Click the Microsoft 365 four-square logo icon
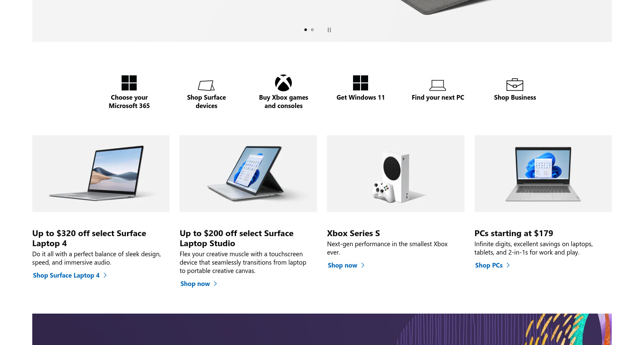The height and width of the screenshot is (345, 644). 129,83
